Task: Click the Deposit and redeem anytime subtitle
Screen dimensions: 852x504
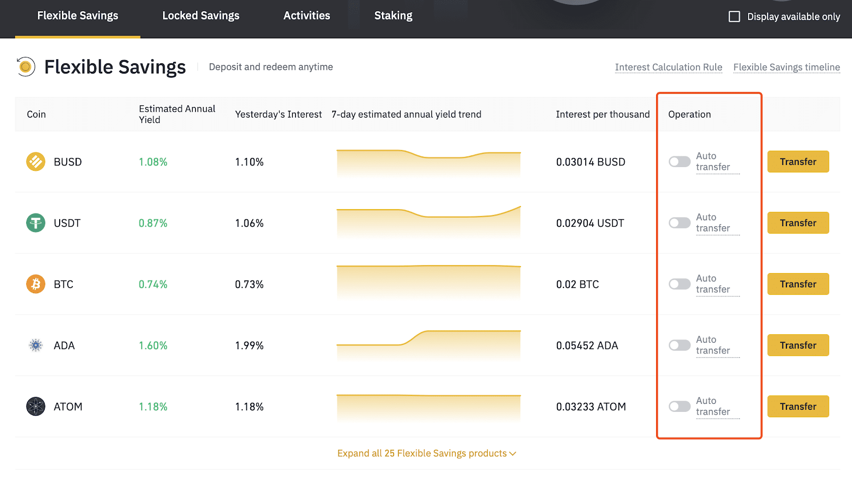Action: pyautogui.click(x=271, y=67)
